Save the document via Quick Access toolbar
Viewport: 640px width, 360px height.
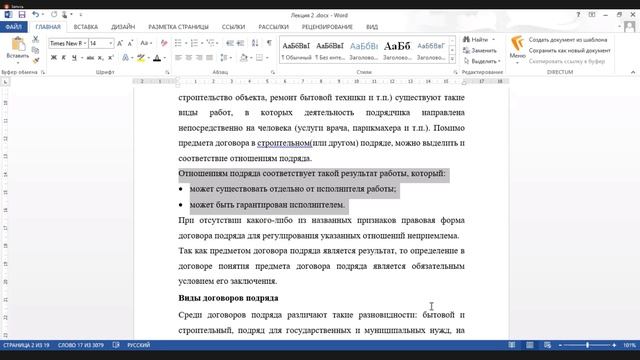(x=22, y=15)
